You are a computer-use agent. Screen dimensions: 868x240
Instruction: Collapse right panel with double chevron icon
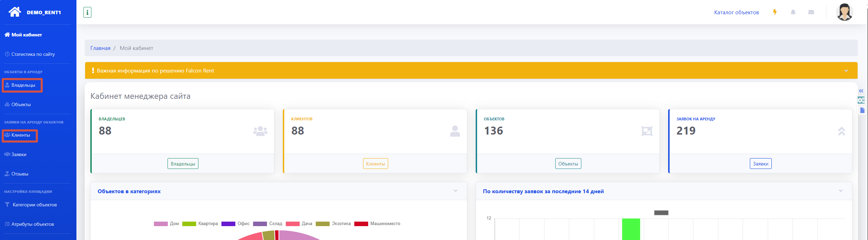pyautogui.click(x=861, y=91)
